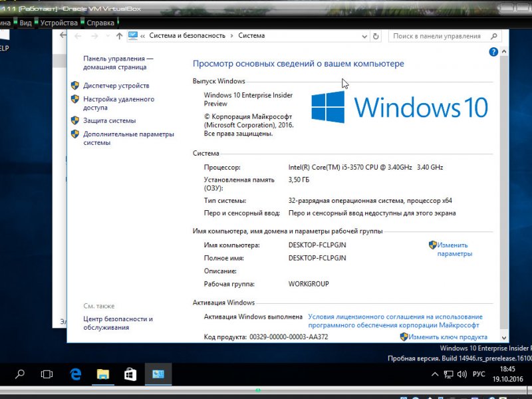Screen dimensions: 532x399
Task: Open Help via the blue question mark
Action: click(x=493, y=52)
